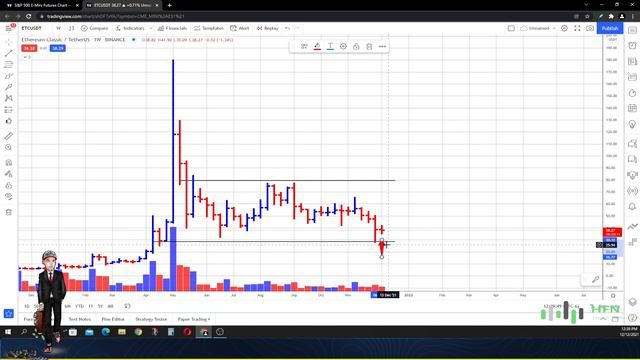Select the 5Y date range
The image size is (640, 360).
pos(100,306)
